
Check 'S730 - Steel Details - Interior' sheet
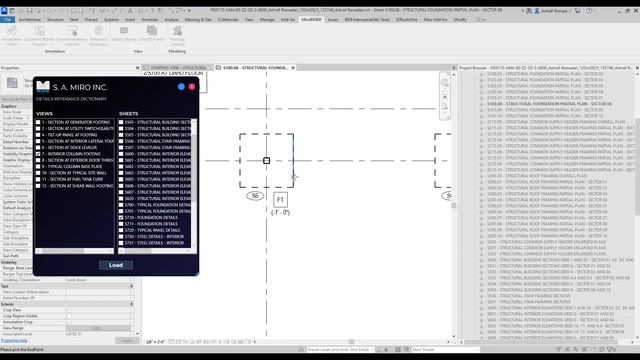121,236
